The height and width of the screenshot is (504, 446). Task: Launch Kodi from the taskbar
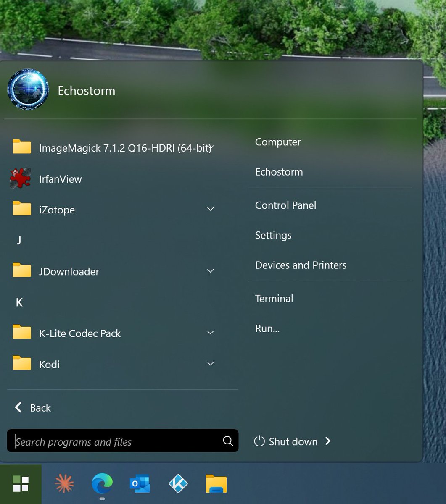click(x=178, y=484)
